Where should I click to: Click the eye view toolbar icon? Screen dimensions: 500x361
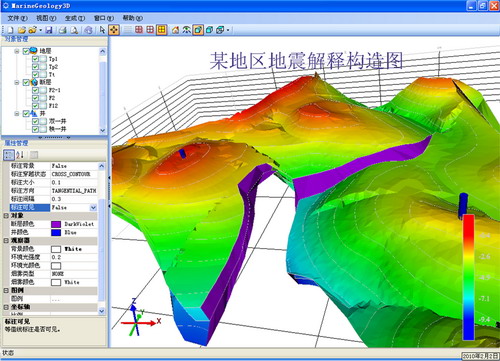point(186,30)
